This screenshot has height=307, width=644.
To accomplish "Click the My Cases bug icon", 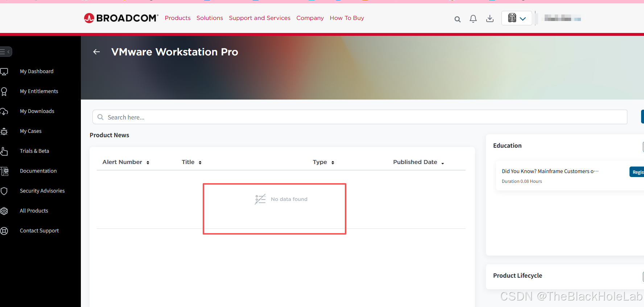I will click(4, 131).
